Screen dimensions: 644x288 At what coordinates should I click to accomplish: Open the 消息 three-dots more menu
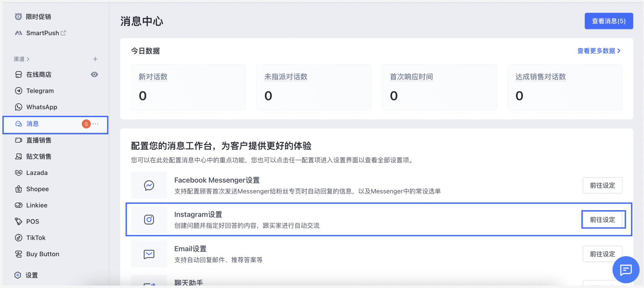point(96,124)
